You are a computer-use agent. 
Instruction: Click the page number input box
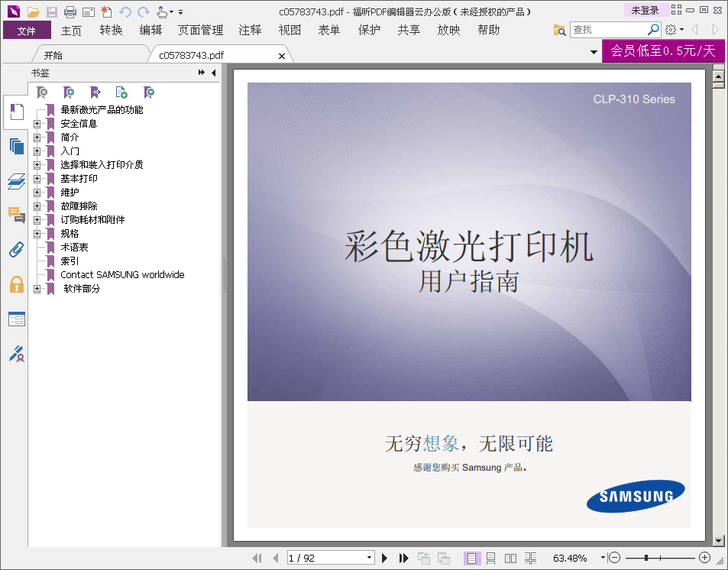pos(326,558)
